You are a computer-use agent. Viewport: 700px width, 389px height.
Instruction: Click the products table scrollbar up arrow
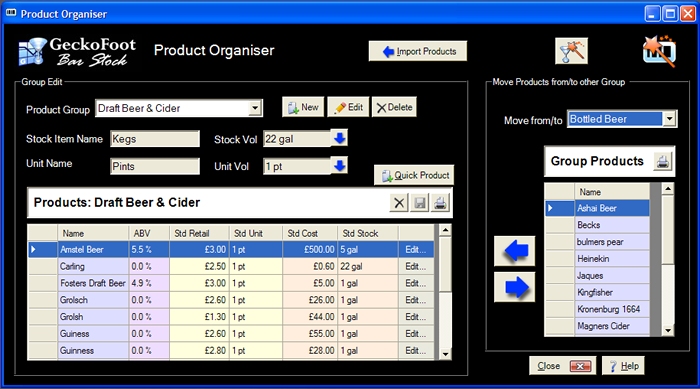pyautogui.click(x=445, y=230)
